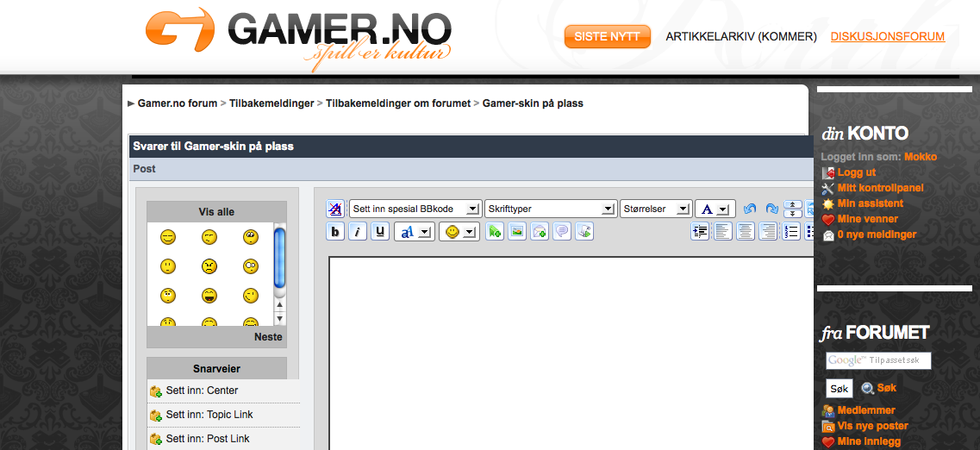Insert the angry frowning smiley
Image resolution: width=980 pixels, height=450 pixels.
click(209, 267)
